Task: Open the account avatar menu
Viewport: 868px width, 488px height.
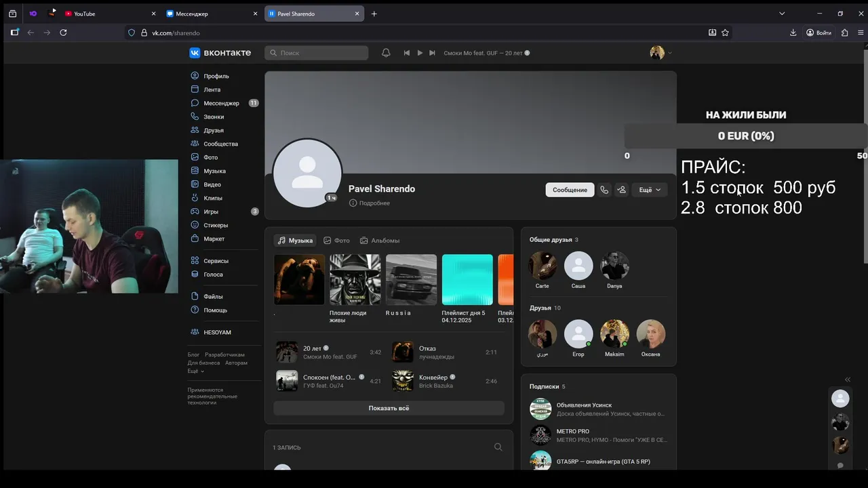Action: point(661,53)
